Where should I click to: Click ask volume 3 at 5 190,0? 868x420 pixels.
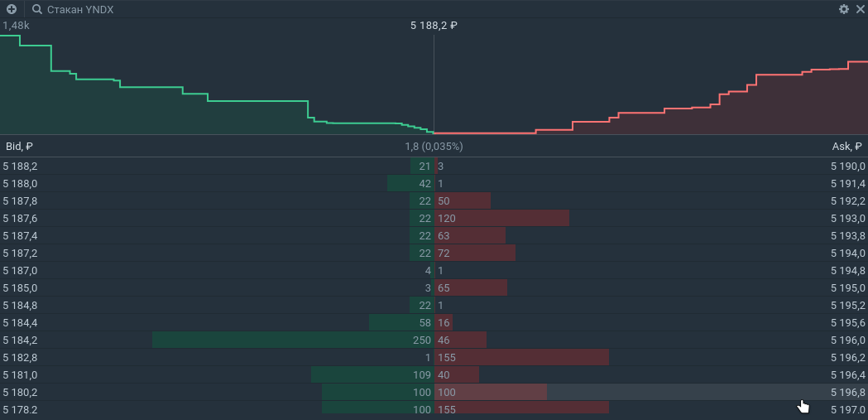pos(441,167)
